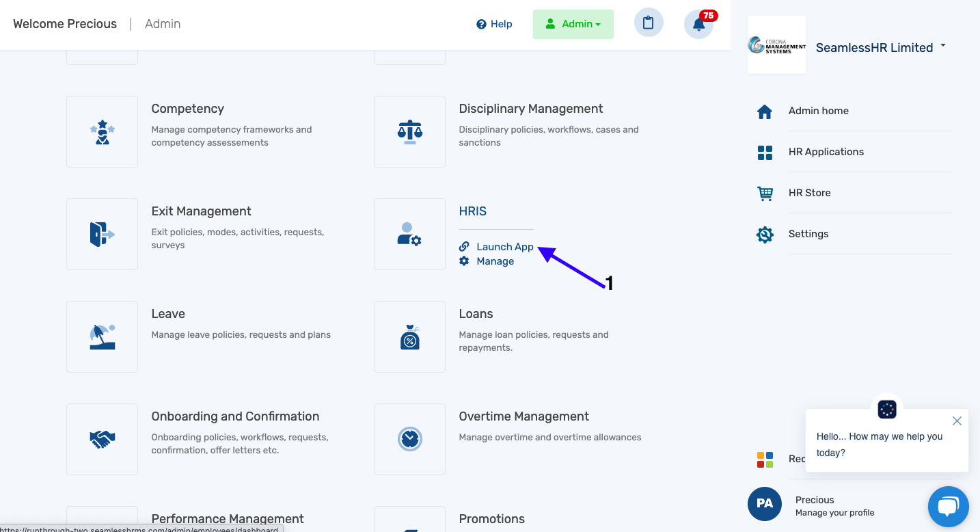
Task: Launch the HRIS app
Action: (505, 246)
